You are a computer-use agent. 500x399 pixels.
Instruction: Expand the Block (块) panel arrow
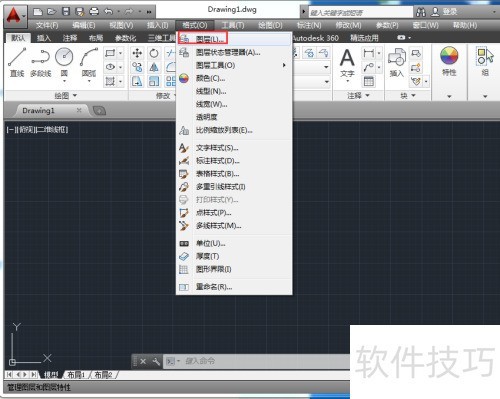(x=413, y=96)
